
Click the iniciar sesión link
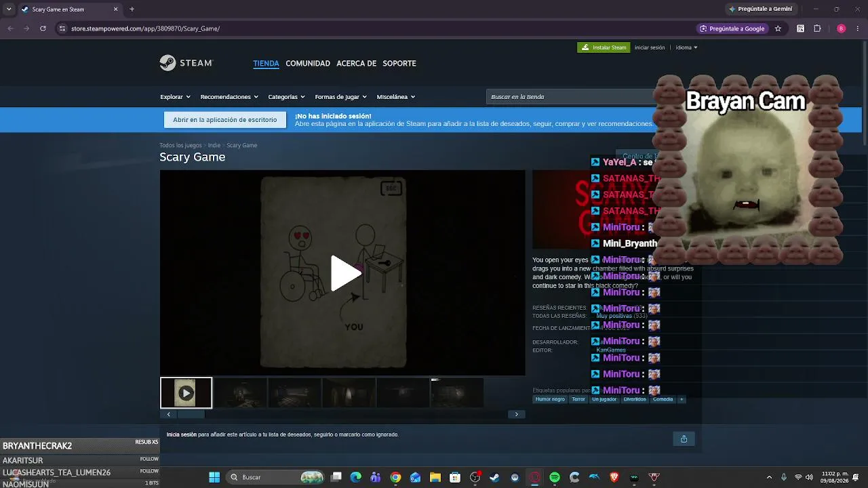coord(650,47)
